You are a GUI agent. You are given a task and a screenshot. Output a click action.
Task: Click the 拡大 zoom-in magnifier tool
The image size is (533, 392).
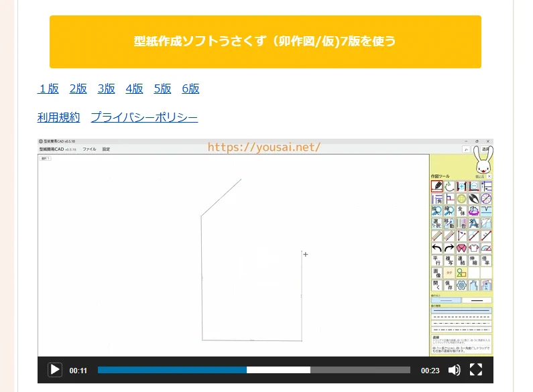click(437, 211)
